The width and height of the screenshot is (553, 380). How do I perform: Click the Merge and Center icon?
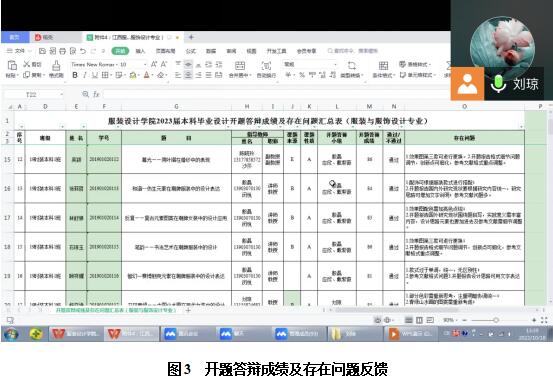point(240,65)
